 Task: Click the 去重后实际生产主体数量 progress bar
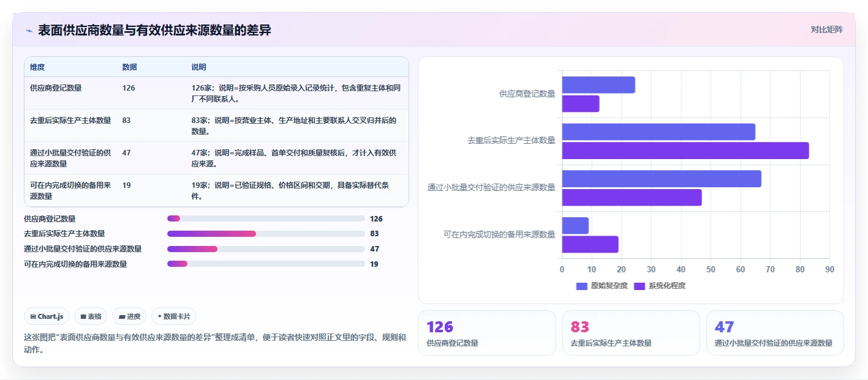click(266, 234)
